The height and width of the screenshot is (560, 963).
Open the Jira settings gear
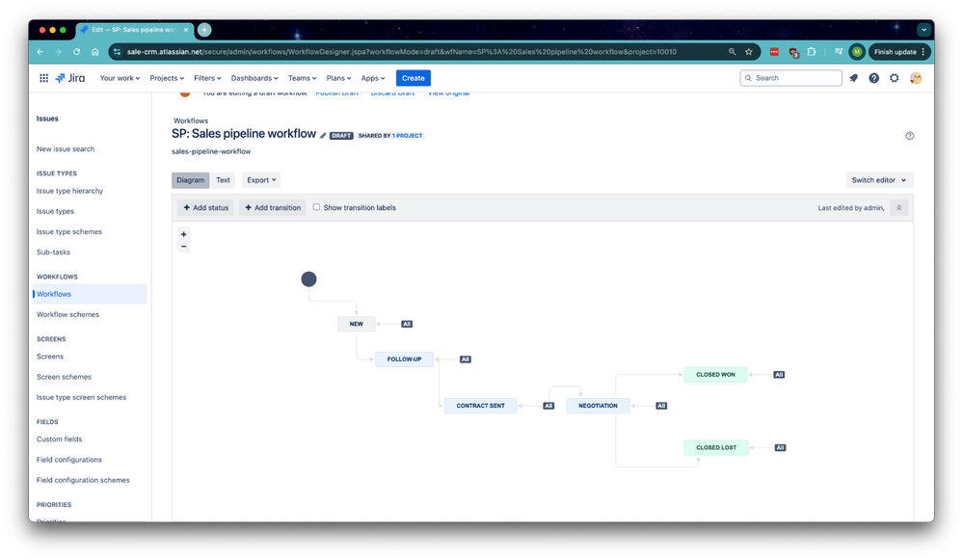(895, 78)
